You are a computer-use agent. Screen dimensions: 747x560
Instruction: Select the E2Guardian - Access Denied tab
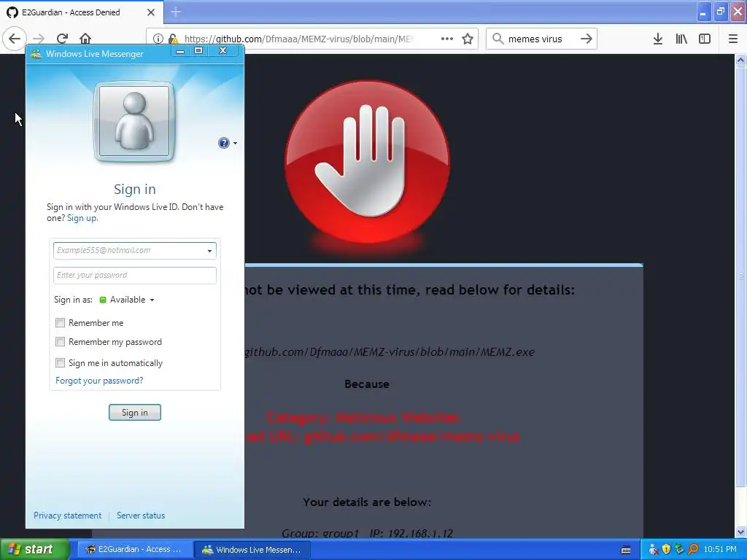[82, 12]
